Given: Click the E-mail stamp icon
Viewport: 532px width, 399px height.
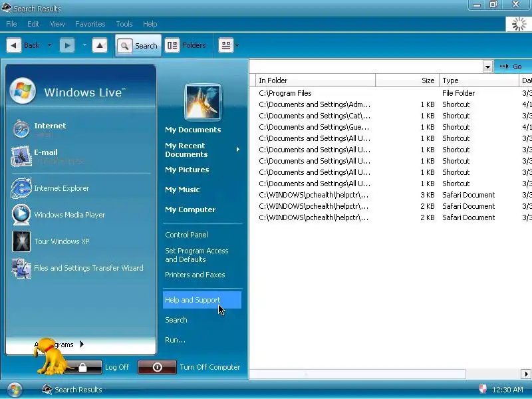Looking at the screenshot, I should click(x=21, y=156).
